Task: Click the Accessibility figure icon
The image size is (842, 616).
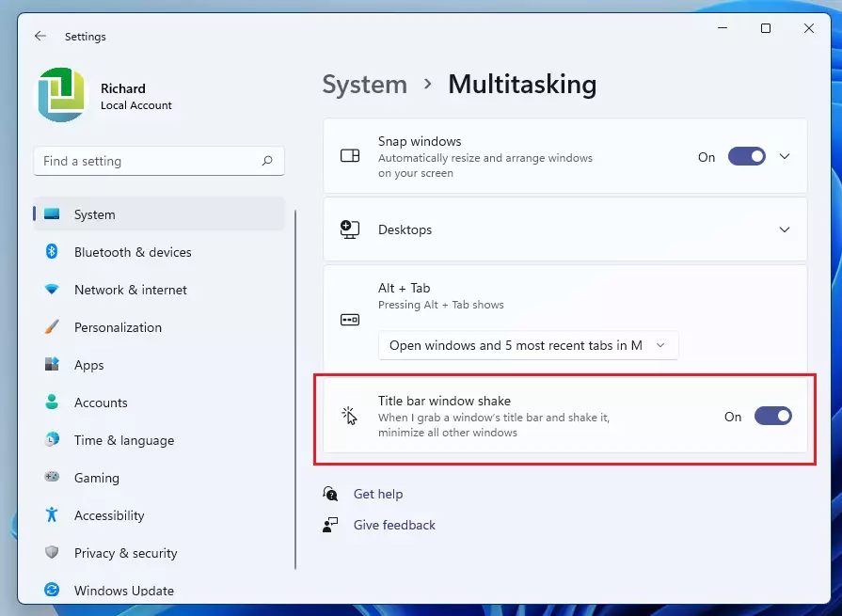Action: [52, 514]
